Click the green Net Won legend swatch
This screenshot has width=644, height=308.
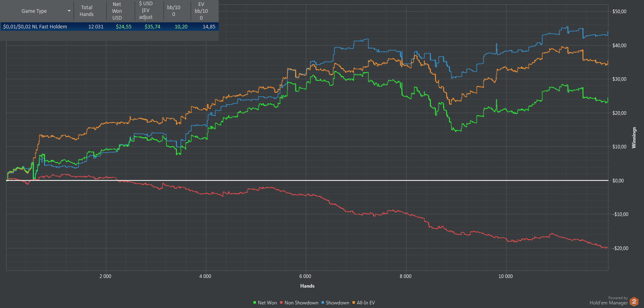click(255, 303)
